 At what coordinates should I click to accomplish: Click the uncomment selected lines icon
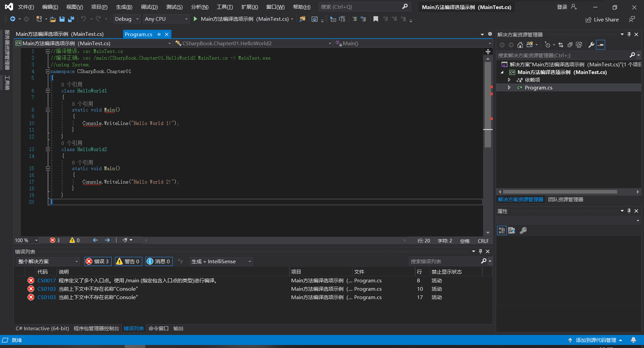click(363, 19)
